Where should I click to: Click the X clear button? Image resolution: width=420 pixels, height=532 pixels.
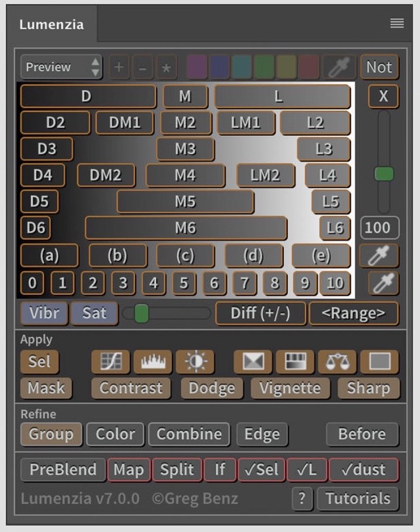(x=383, y=96)
